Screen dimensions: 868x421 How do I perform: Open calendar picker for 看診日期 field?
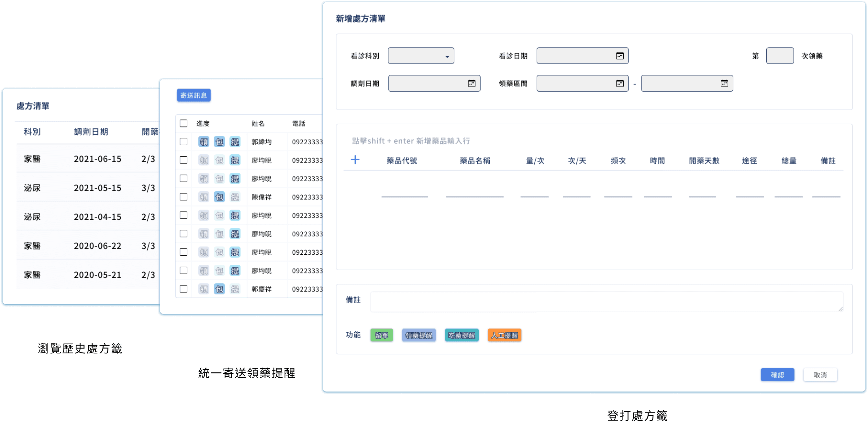click(x=620, y=56)
